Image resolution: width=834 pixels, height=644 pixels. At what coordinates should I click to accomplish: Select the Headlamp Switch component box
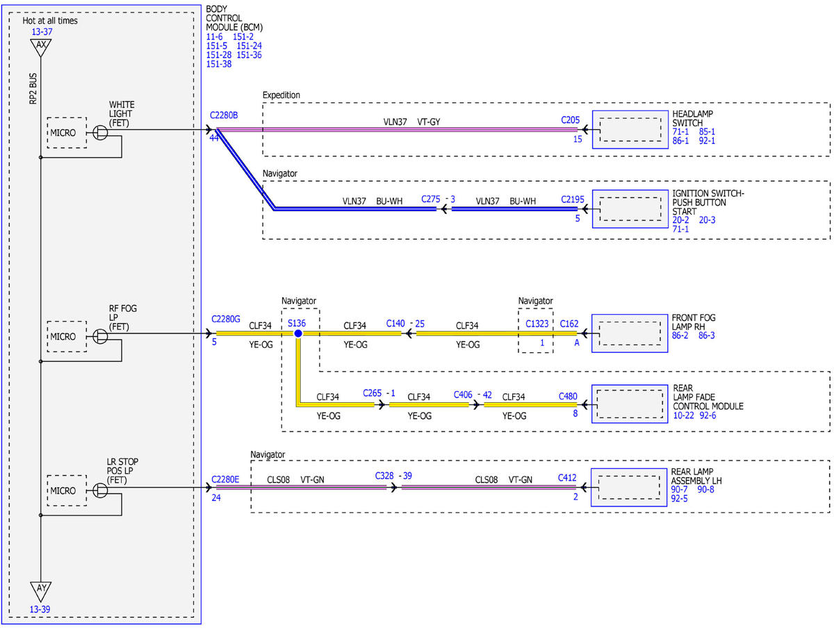pos(630,130)
